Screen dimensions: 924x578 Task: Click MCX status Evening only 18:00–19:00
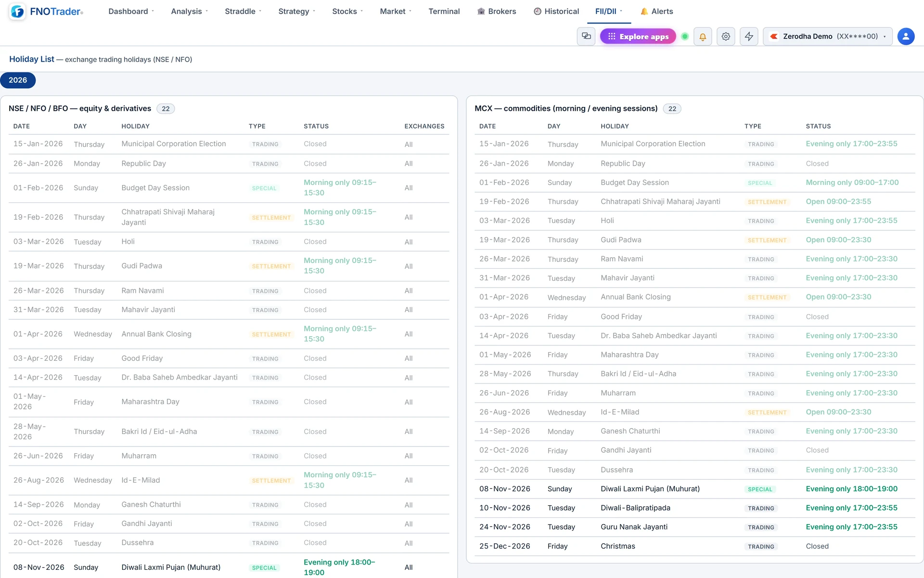click(851, 489)
